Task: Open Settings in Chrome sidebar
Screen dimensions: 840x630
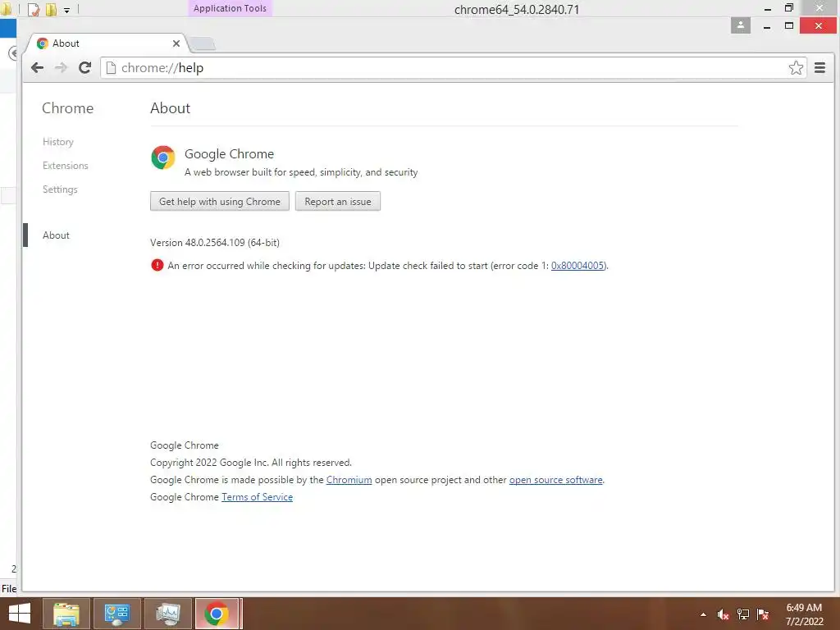Action: pos(60,189)
